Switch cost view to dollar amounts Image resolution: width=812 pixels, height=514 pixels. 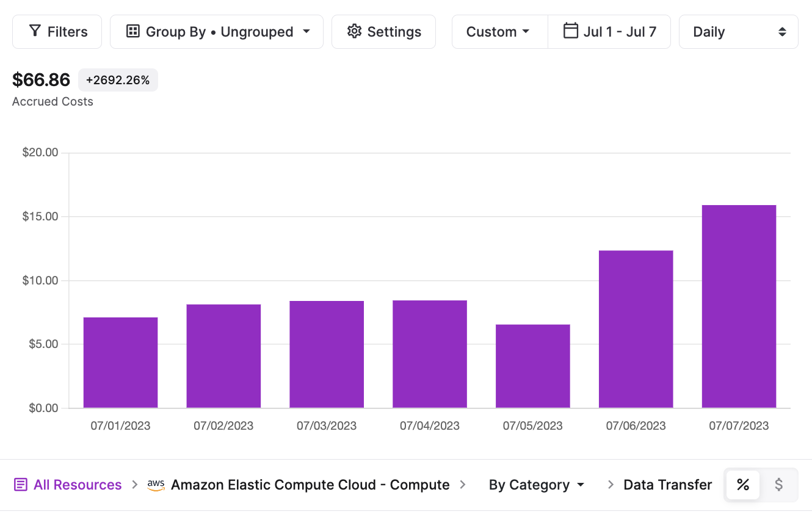pyautogui.click(x=778, y=485)
